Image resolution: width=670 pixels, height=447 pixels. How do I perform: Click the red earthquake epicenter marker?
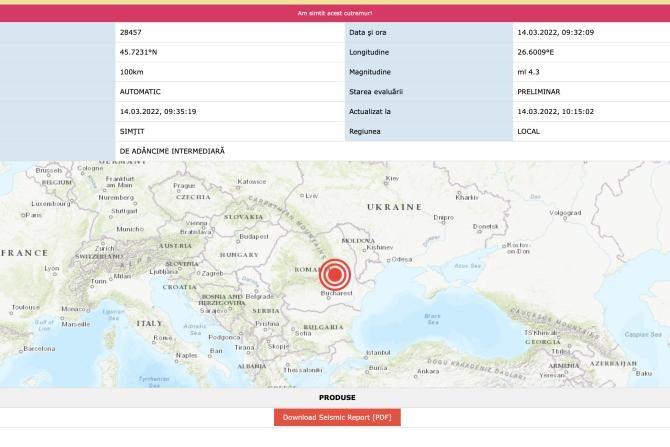tap(336, 274)
